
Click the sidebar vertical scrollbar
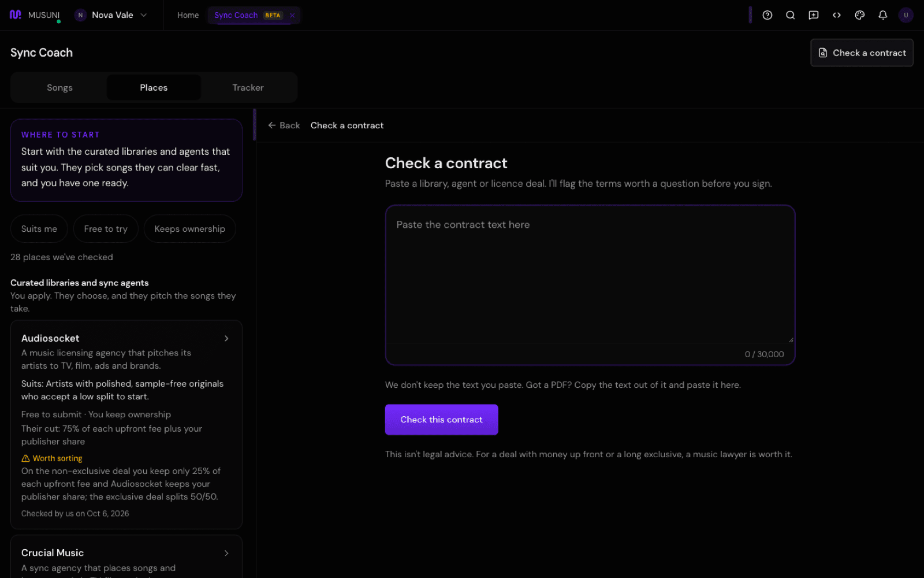click(x=254, y=124)
